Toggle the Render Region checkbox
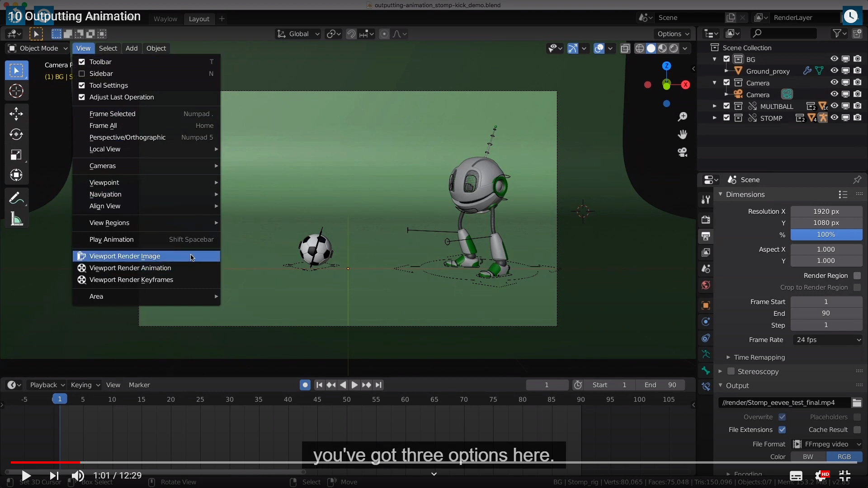Viewport: 868px width, 488px height. (857, 276)
